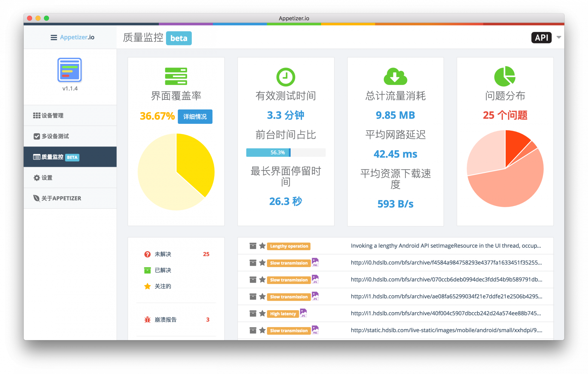
Task: Click the red question mark icon for 未解决
Action: click(x=147, y=254)
